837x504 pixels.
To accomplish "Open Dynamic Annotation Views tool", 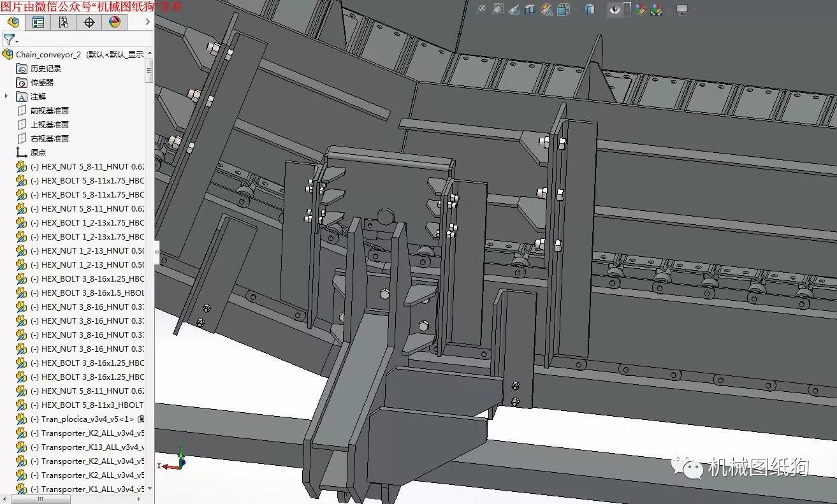I will point(547,10).
